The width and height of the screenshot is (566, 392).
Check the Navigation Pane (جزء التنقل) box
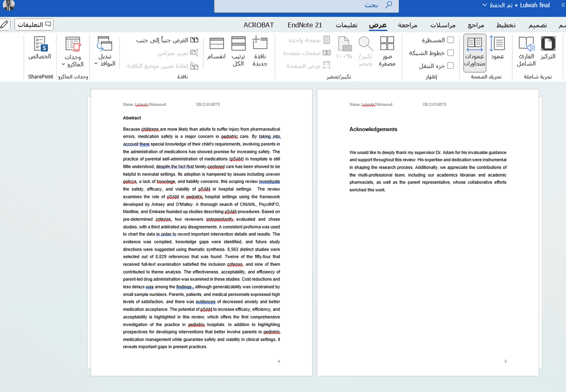[x=450, y=66]
